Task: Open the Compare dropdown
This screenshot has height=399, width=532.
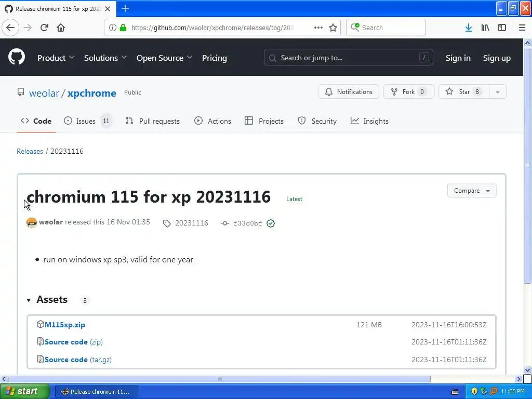Action: pos(472,191)
